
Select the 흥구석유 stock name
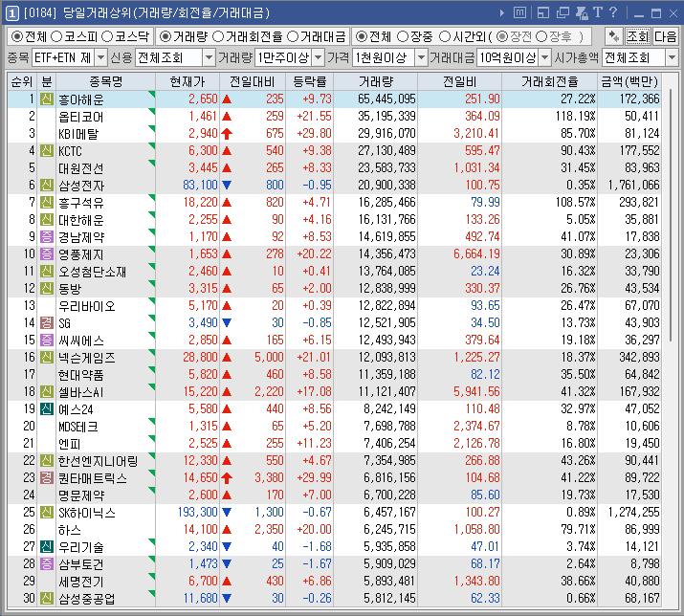pyautogui.click(x=81, y=203)
